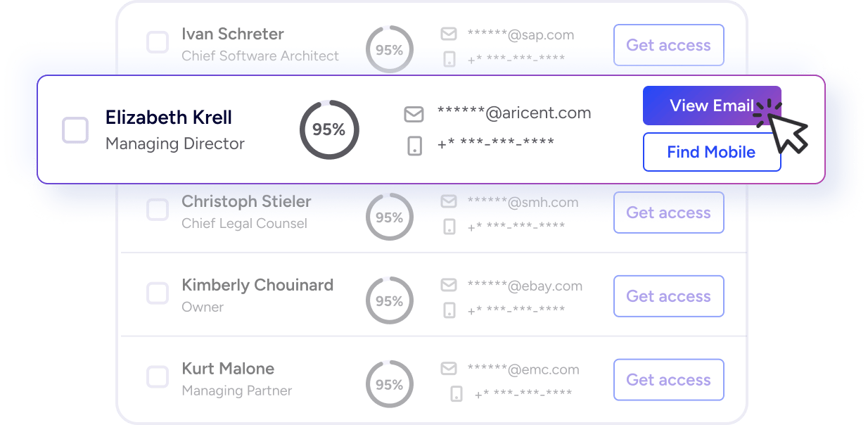
Task: Click Get access in Kurt Malone's row
Action: pos(668,380)
